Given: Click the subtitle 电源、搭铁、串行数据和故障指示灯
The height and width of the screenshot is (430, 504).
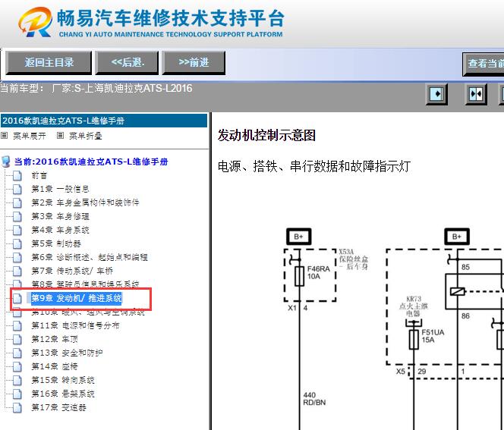Looking at the screenshot, I should (x=314, y=166).
